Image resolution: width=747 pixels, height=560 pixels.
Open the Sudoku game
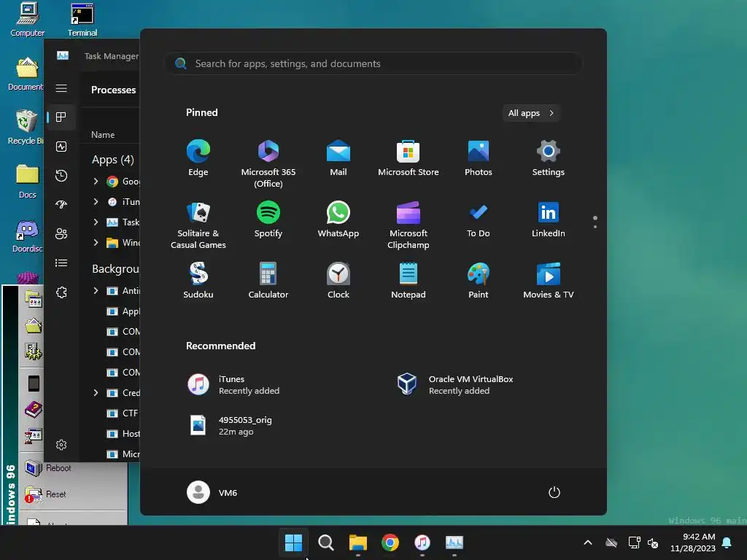(x=198, y=281)
